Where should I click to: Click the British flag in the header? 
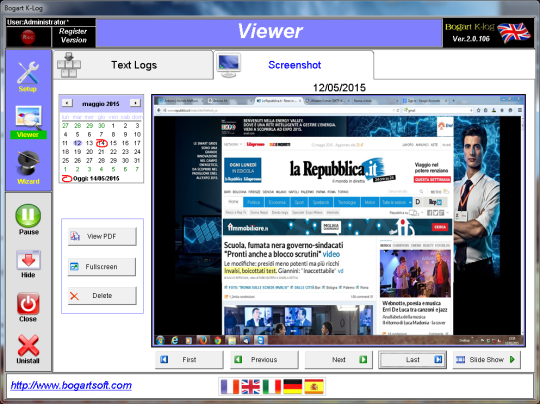point(515,33)
